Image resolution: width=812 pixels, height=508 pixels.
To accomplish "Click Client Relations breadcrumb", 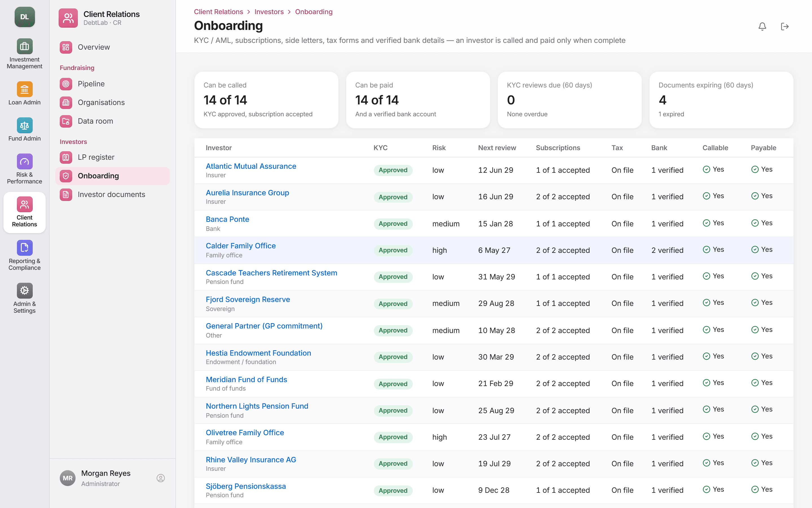I will coord(219,12).
